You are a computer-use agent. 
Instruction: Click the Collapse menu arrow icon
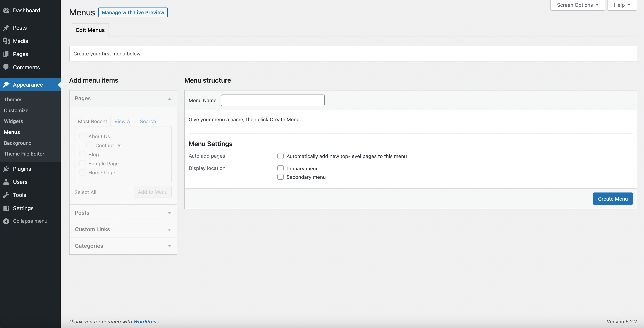[6, 221]
